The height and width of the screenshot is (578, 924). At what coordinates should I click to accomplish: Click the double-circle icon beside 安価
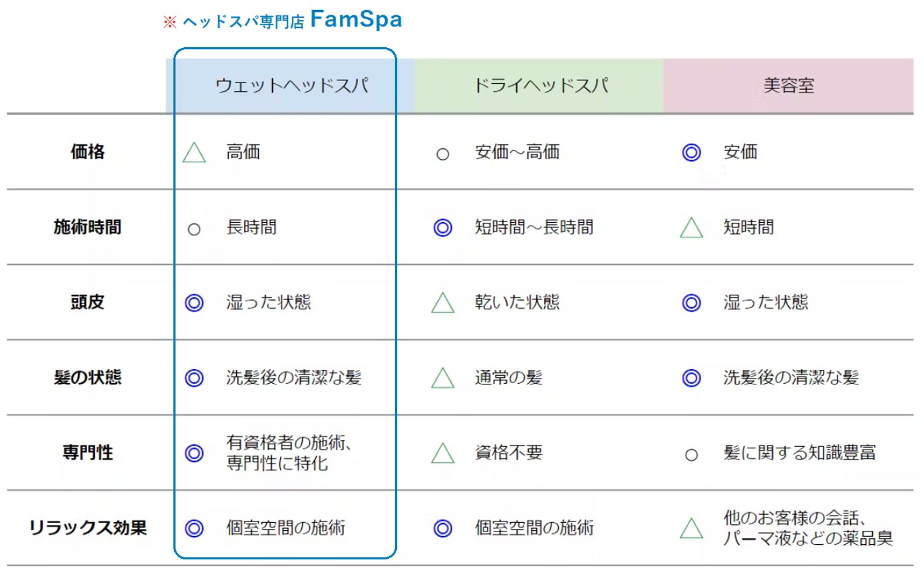[691, 153]
